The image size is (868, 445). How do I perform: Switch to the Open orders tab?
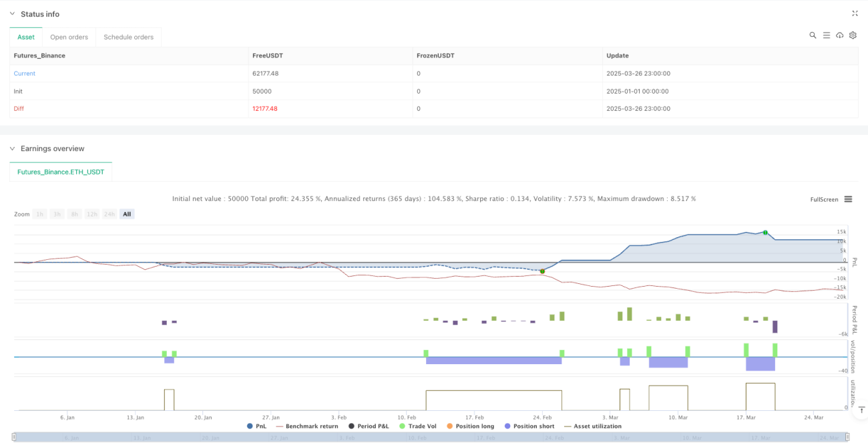click(69, 37)
